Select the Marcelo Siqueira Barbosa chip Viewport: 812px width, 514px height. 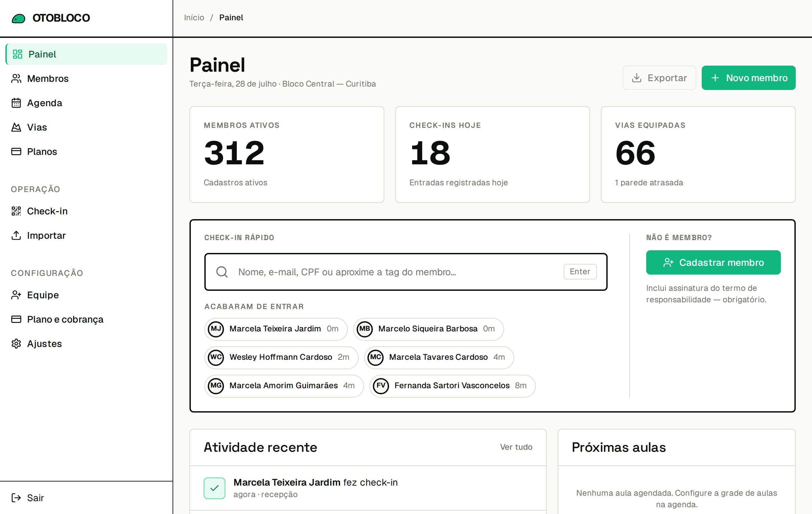click(428, 329)
